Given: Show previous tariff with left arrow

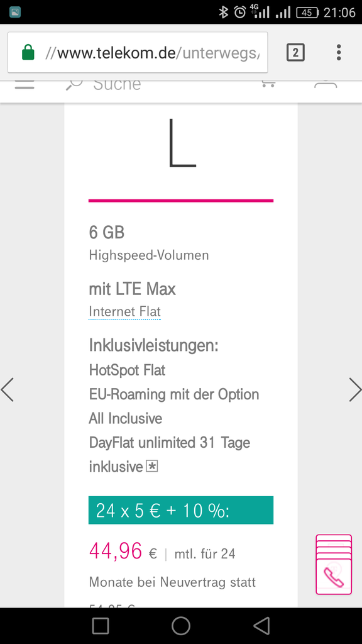Looking at the screenshot, I should point(8,389).
